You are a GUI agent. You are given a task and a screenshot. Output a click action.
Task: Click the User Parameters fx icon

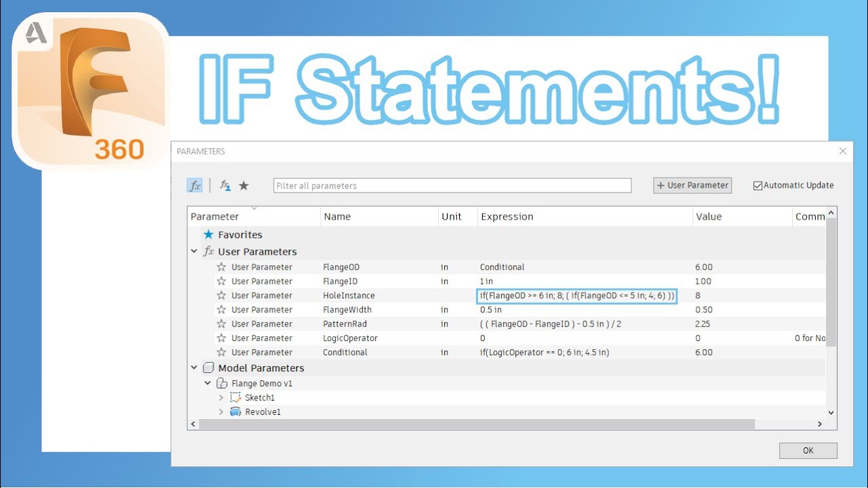(209, 251)
